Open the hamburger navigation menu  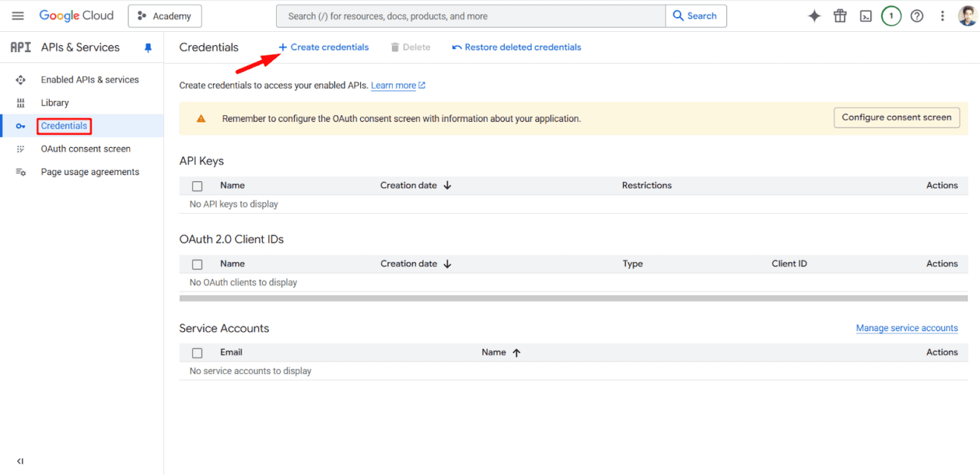pos(18,16)
